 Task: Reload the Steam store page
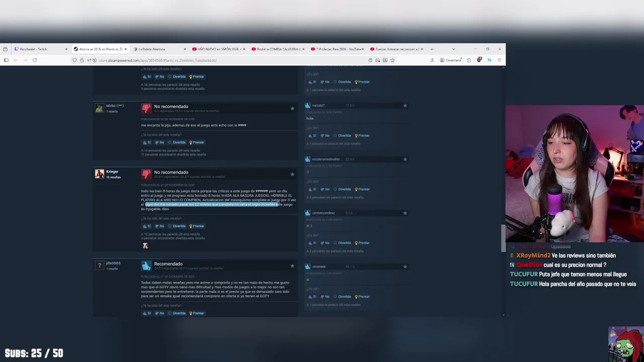pyautogui.click(x=35, y=60)
